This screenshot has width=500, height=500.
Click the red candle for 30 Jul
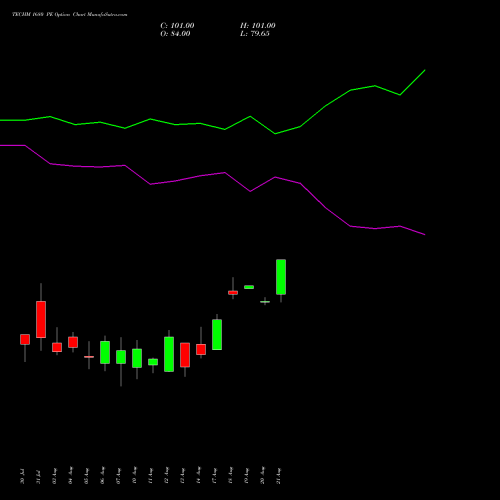click(x=25, y=339)
